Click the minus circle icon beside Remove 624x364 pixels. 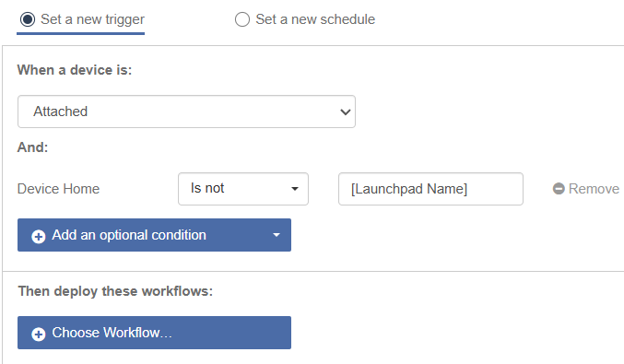point(559,189)
